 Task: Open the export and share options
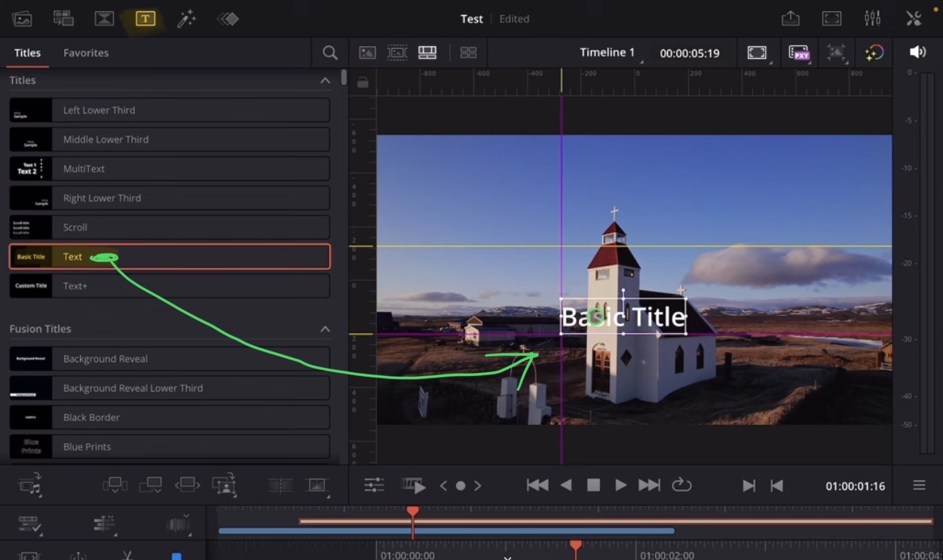tap(790, 17)
